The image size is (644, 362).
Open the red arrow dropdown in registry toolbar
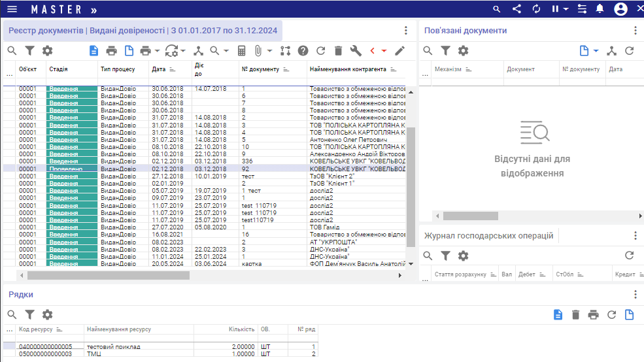tap(384, 50)
